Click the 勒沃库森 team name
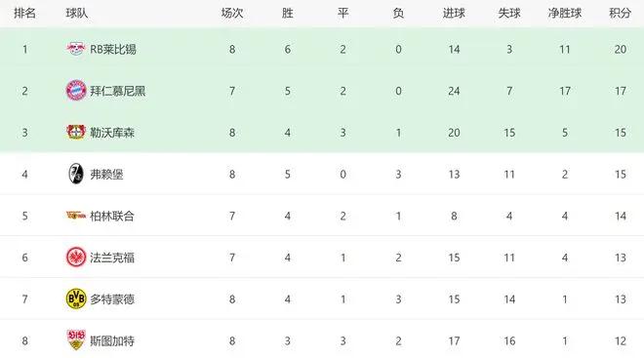The width and height of the screenshot is (644, 358). pyautogui.click(x=112, y=133)
